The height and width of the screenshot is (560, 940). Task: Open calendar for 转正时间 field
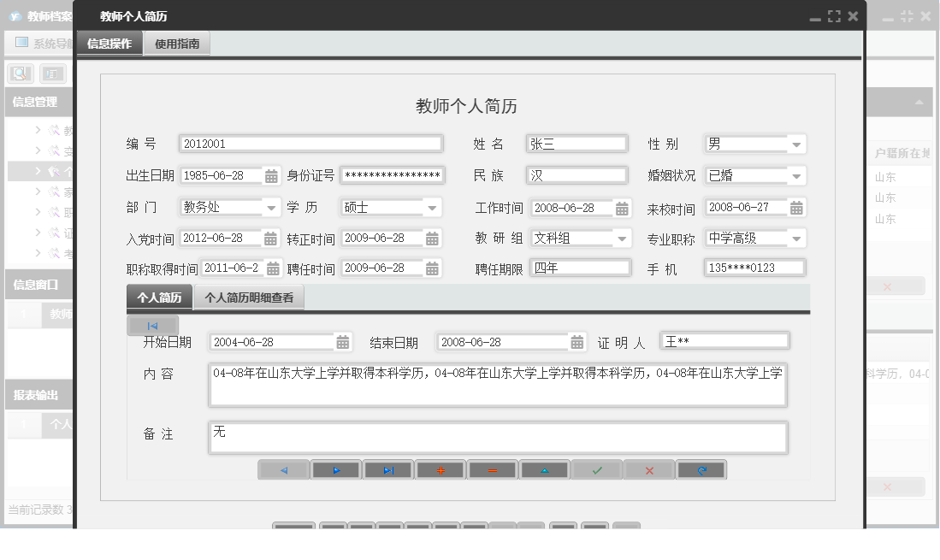coord(432,239)
